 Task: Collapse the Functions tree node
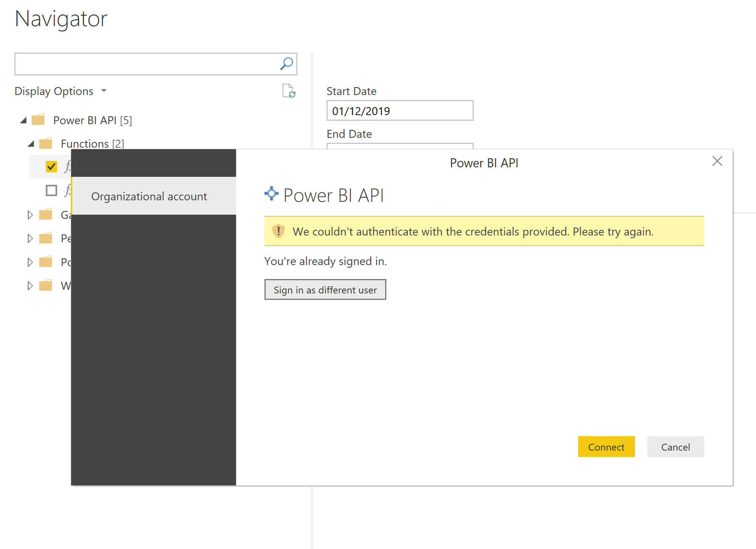(x=31, y=143)
